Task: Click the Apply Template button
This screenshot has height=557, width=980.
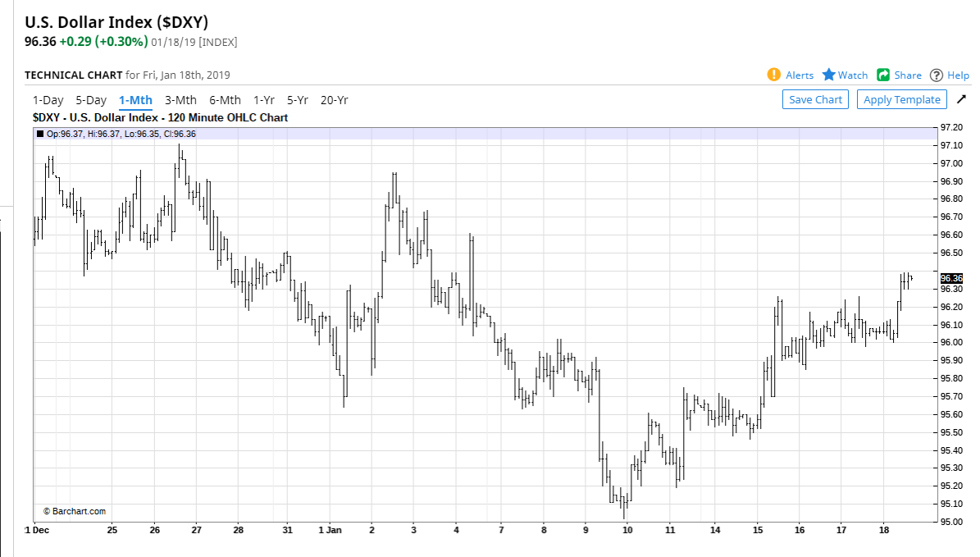Action: (902, 99)
